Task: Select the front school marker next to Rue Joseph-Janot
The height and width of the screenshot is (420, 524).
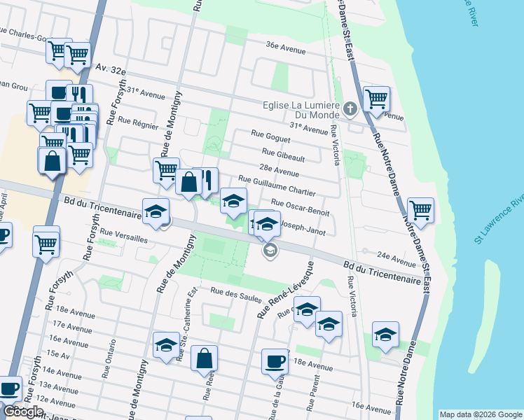Action: [x=267, y=225]
